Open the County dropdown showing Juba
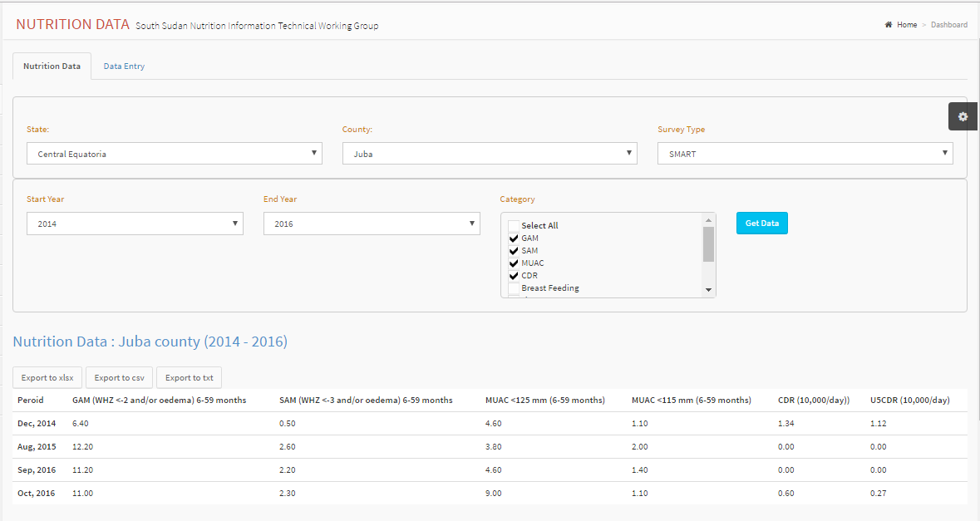Image resolution: width=980 pixels, height=521 pixels. [x=490, y=154]
